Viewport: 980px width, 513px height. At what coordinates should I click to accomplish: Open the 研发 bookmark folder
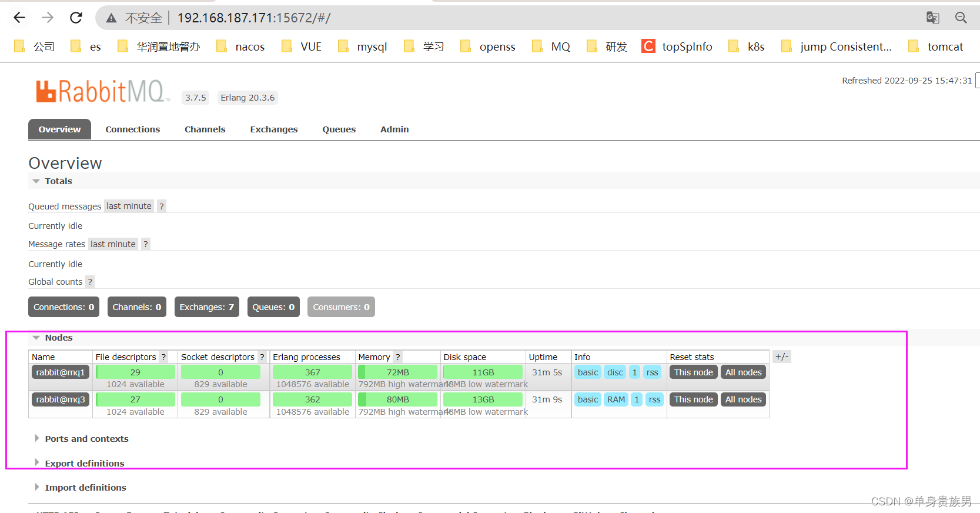click(x=607, y=46)
